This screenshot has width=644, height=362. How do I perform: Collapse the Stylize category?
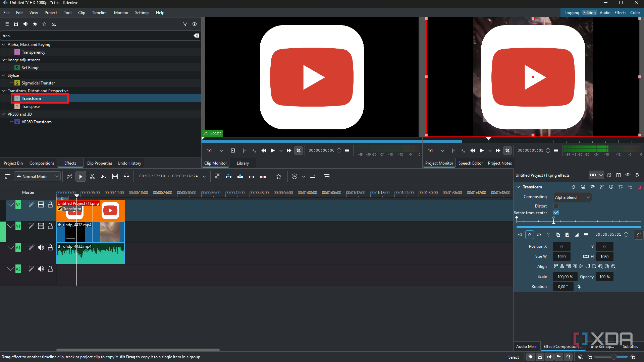pos(4,75)
